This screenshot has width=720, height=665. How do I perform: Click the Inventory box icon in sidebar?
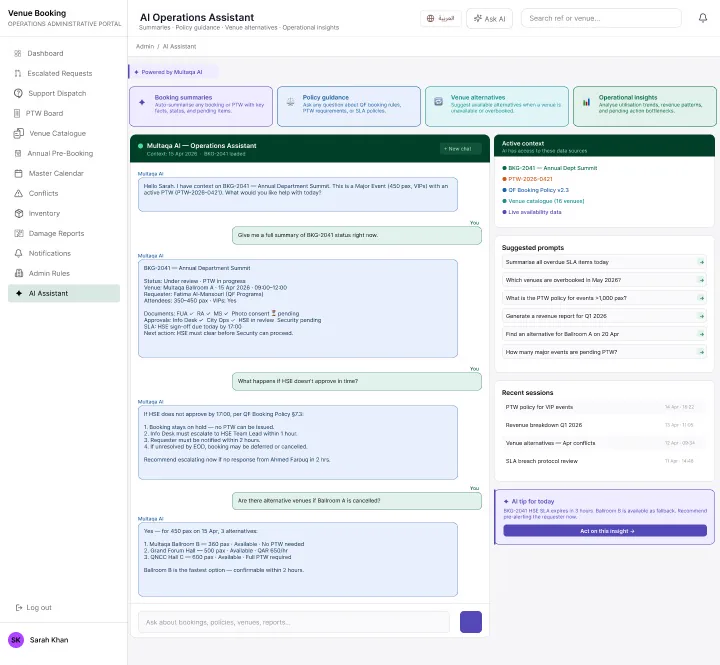click(x=18, y=214)
